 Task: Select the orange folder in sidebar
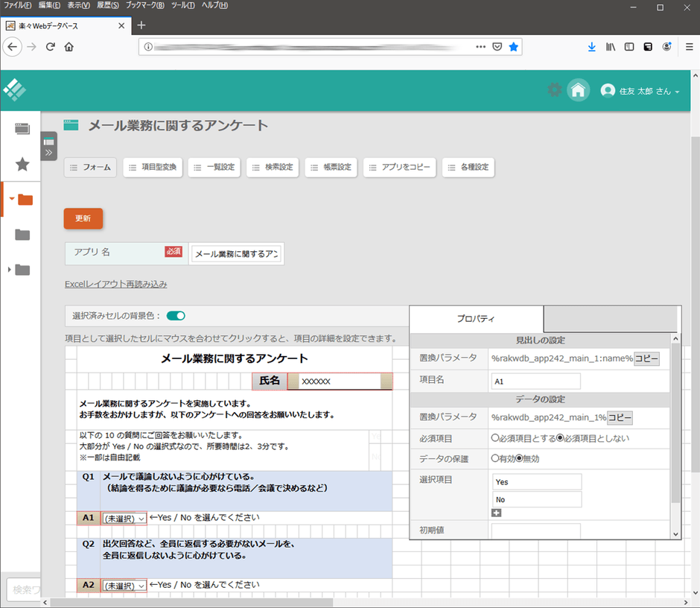pos(24,199)
